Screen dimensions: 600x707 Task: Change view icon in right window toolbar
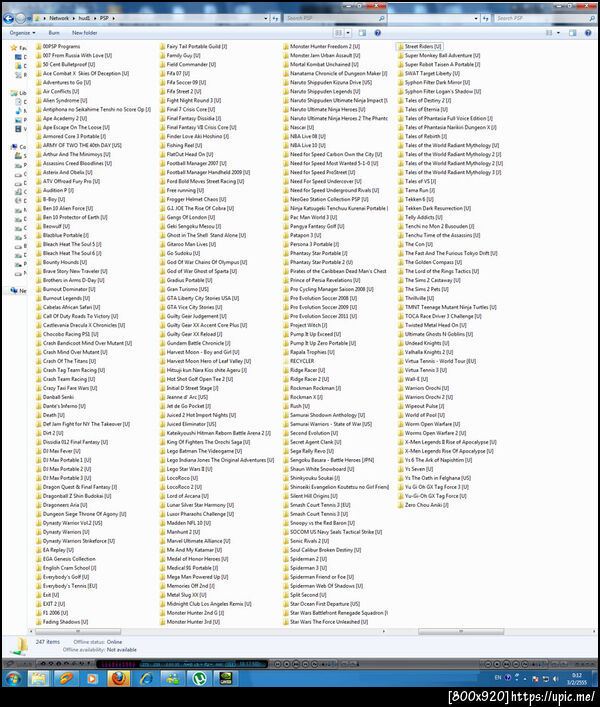click(x=549, y=33)
